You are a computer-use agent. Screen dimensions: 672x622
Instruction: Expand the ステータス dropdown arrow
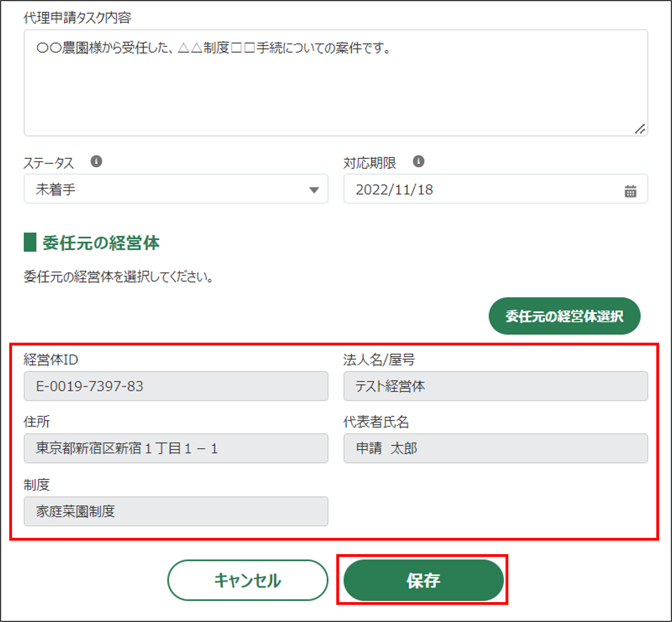click(x=314, y=190)
